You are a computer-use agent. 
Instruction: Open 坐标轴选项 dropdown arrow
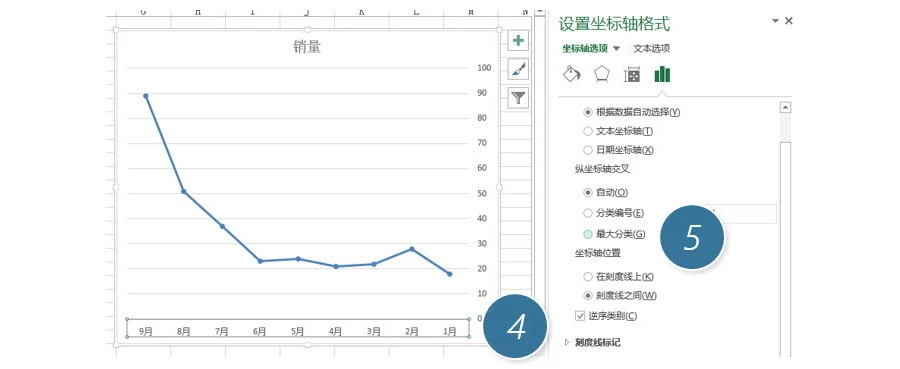point(616,48)
